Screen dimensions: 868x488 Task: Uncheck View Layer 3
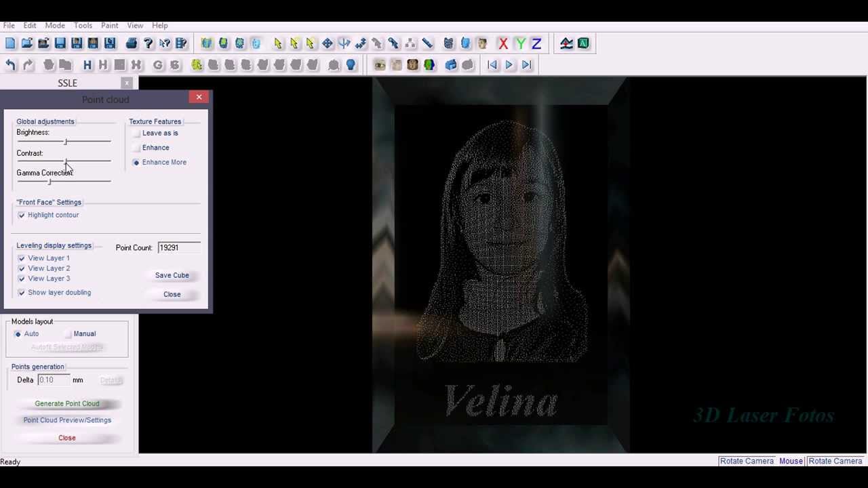click(x=22, y=279)
